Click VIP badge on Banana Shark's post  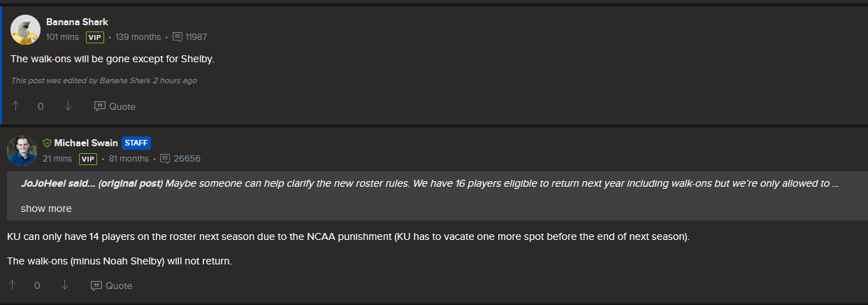[95, 37]
